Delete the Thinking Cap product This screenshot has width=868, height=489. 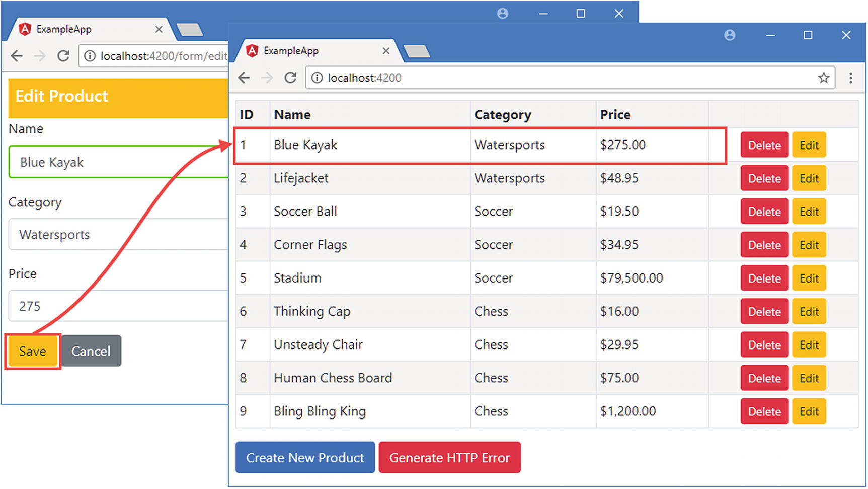click(x=764, y=311)
